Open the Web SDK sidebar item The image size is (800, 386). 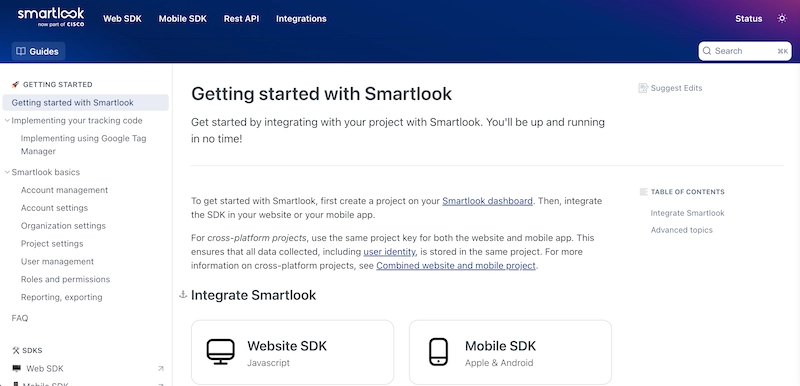tap(45, 369)
